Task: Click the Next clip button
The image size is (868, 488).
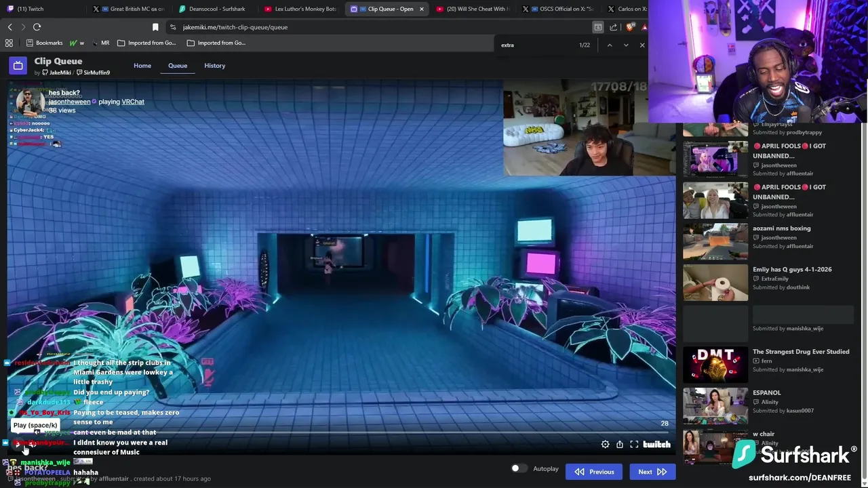Action: (652, 472)
